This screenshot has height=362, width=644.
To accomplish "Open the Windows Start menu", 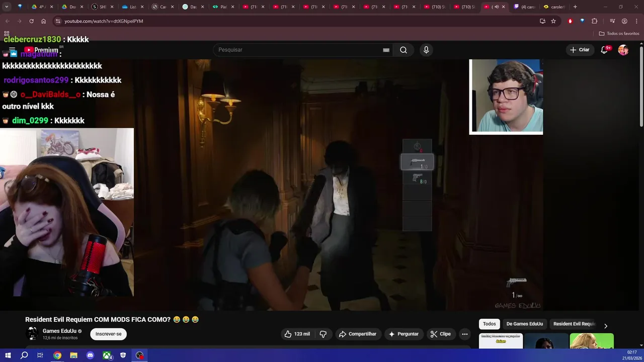I will [x=8, y=355].
